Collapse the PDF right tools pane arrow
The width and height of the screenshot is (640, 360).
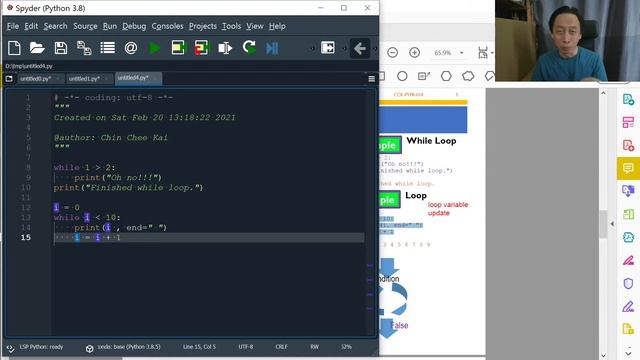(x=612, y=224)
